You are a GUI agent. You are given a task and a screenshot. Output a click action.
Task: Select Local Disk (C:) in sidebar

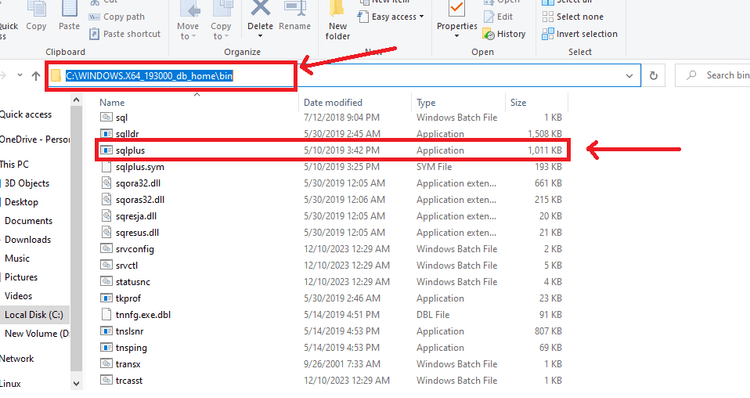pyautogui.click(x=33, y=315)
